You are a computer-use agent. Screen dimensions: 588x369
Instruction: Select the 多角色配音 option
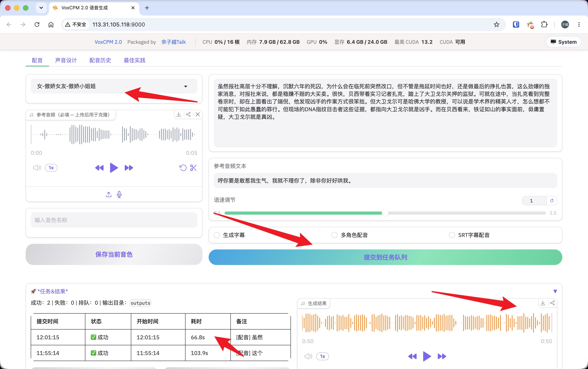(x=334, y=235)
